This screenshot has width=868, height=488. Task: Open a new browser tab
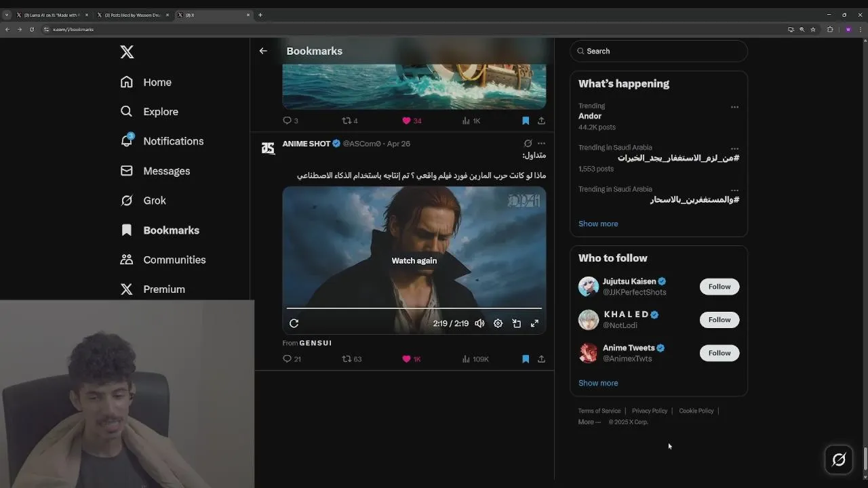tap(260, 15)
